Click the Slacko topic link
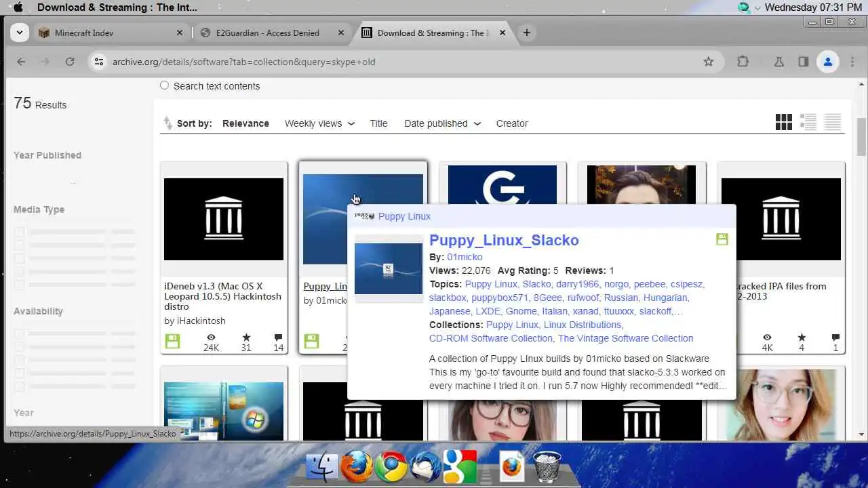Image resolution: width=868 pixels, height=488 pixels. [x=536, y=284]
